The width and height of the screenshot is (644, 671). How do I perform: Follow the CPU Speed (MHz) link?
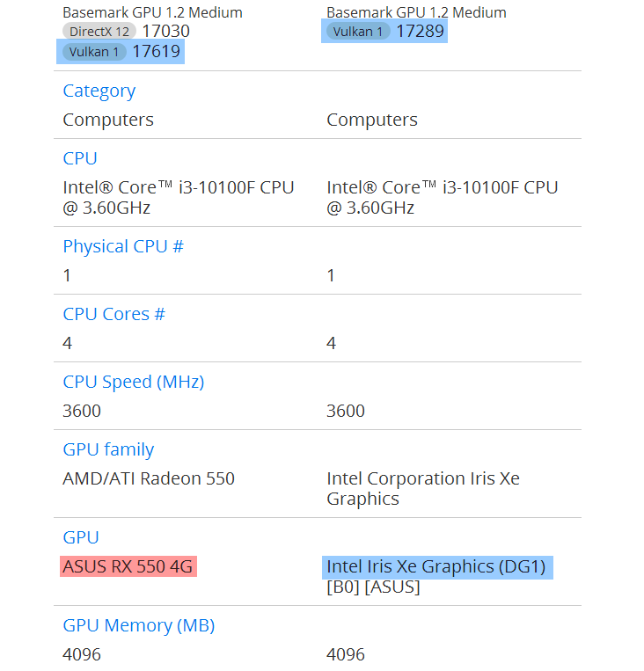[133, 382]
